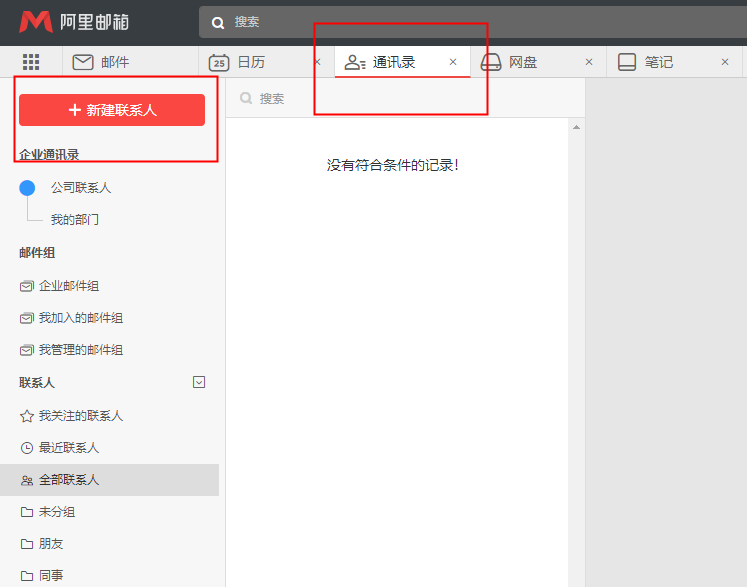Click the star icon beside 我关注的联系人
This screenshot has height=587, width=747.
pos(27,416)
